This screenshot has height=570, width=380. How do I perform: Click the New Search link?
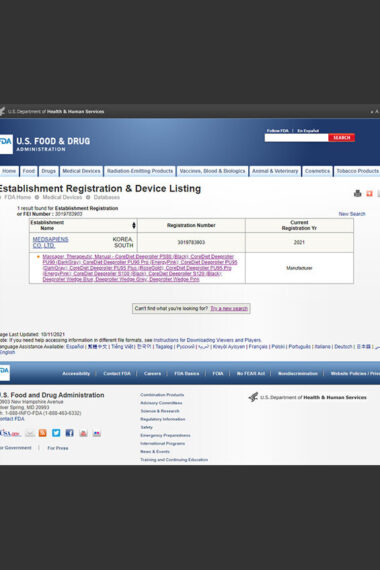click(352, 214)
